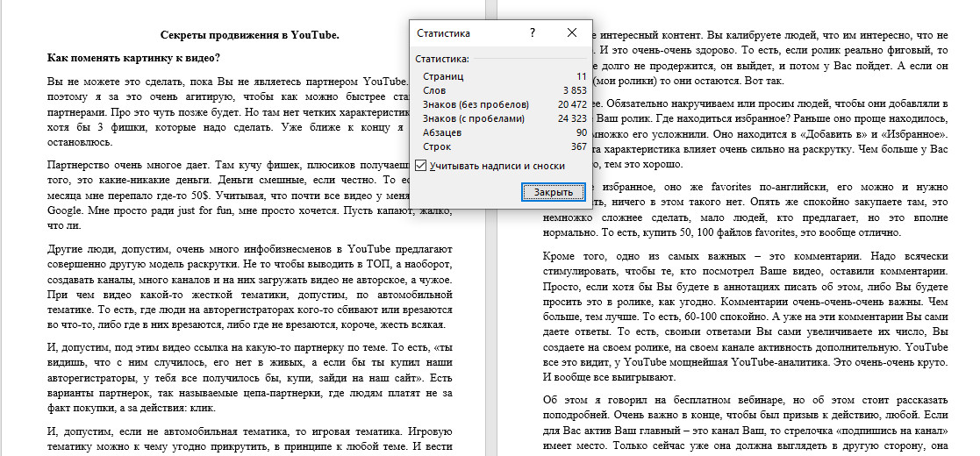Click the subheading Как поменять картинку к видео?

[x=133, y=59]
